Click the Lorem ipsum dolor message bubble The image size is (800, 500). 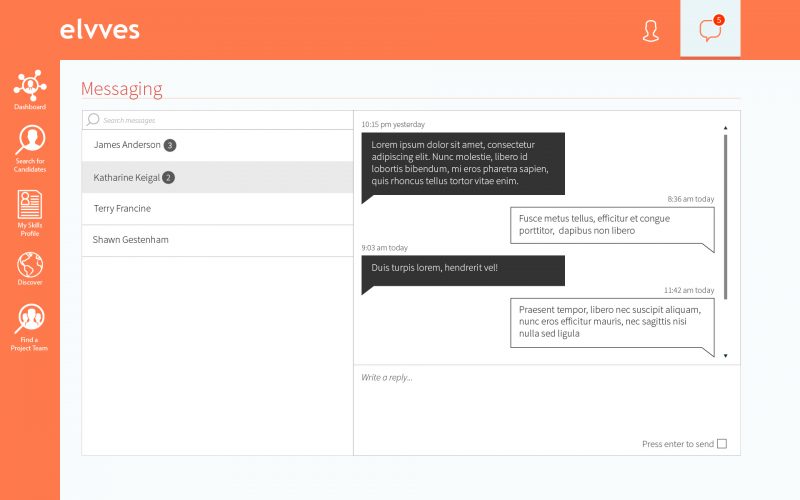[x=463, y=164]
